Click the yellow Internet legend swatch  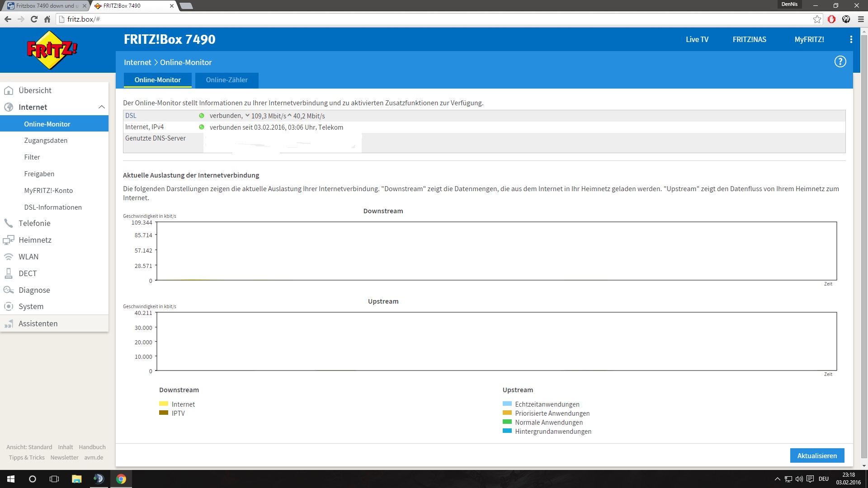pos(164,404)
